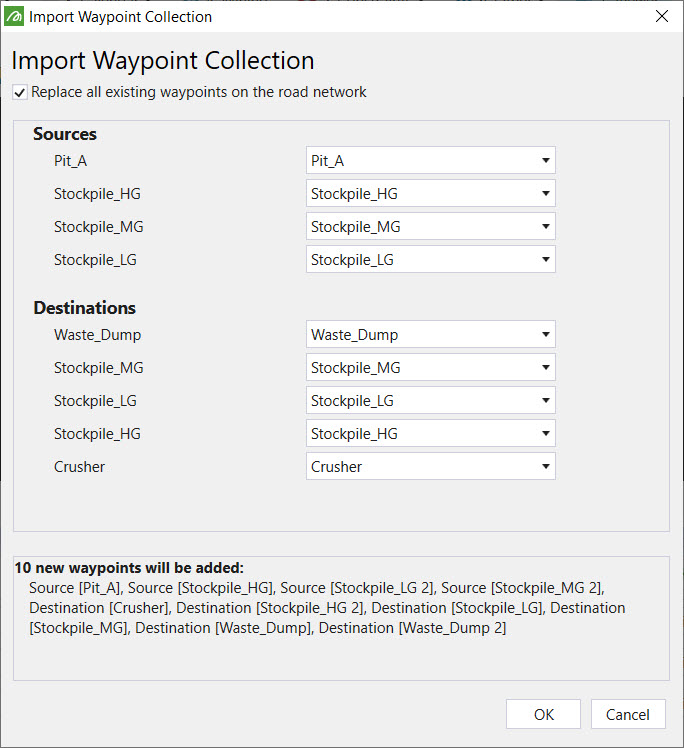The height and width of the screenshot is (748, 684).
Task: Open the Pit_A source dropdown
Action: (430, 161)
